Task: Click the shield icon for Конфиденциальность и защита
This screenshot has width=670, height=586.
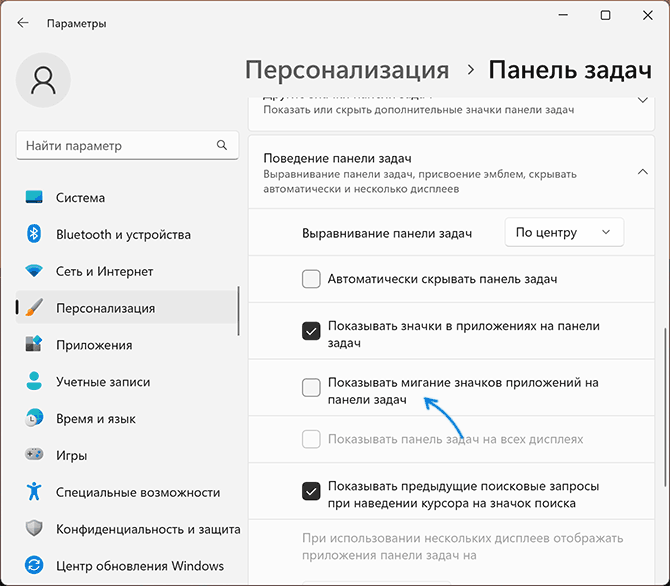Action: click(x=34, y=528)
